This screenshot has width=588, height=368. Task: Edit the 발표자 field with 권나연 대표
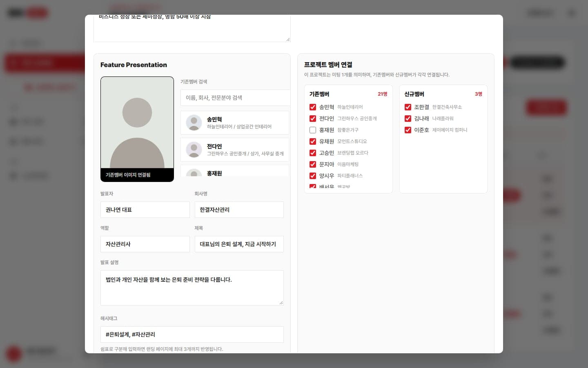tap(145, 210)
